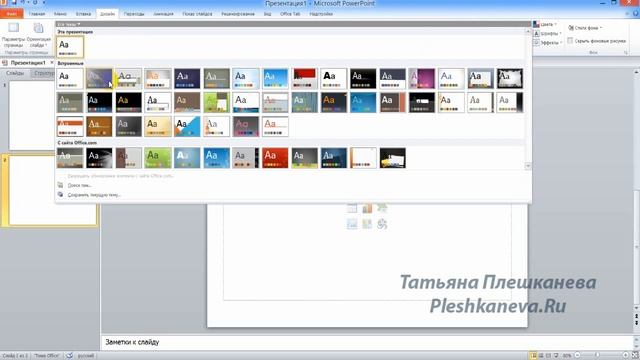Click into Заметки к слайду notes field
The height and width of the screenshot is (360, 640).
[x=367, y=342]
